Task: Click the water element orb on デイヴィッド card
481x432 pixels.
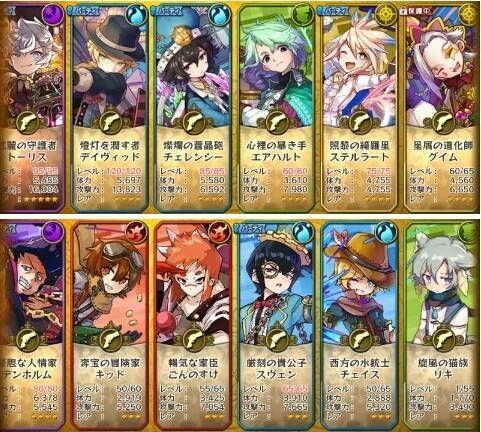Action: tap(136, 16)
